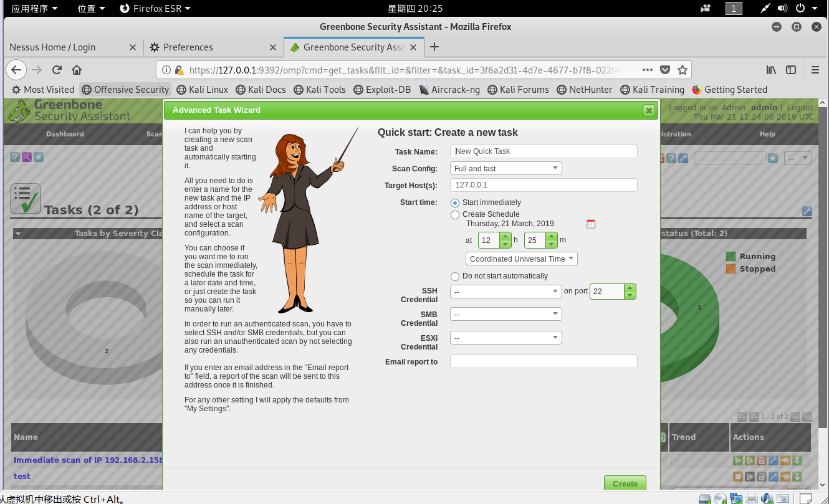Viewport: 829px width, 504px height.
Task: Click the filter help question mark icon
Action: coord(671,158)
